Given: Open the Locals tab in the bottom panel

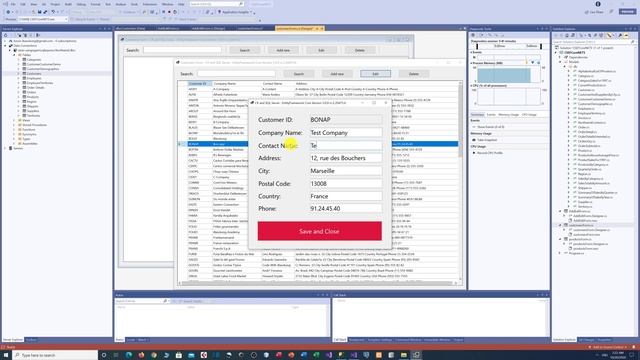Looking at the screenshot, I should tap(131, 340).
